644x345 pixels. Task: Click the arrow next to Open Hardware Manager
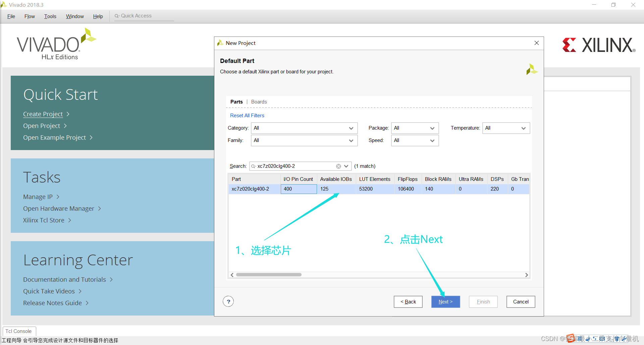pos(99,209)
